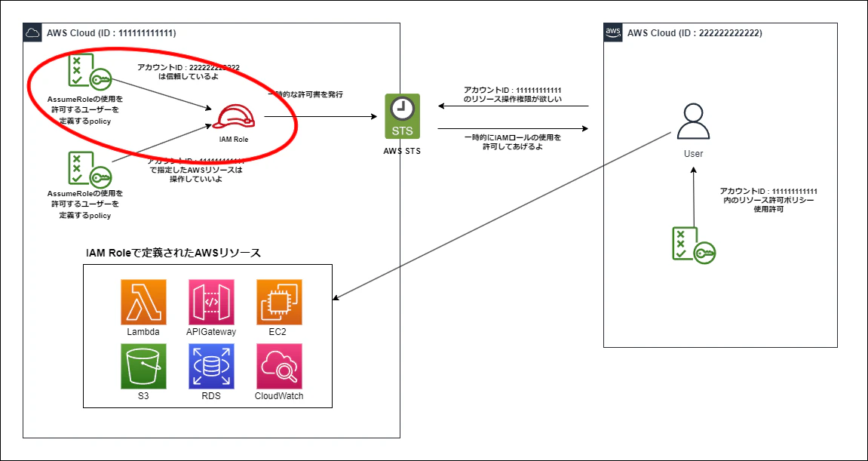Screen dimensions: 868x461
Task: Click the 'IAM Roleで定義されたAWSリソース' heading
Action: 173,254
